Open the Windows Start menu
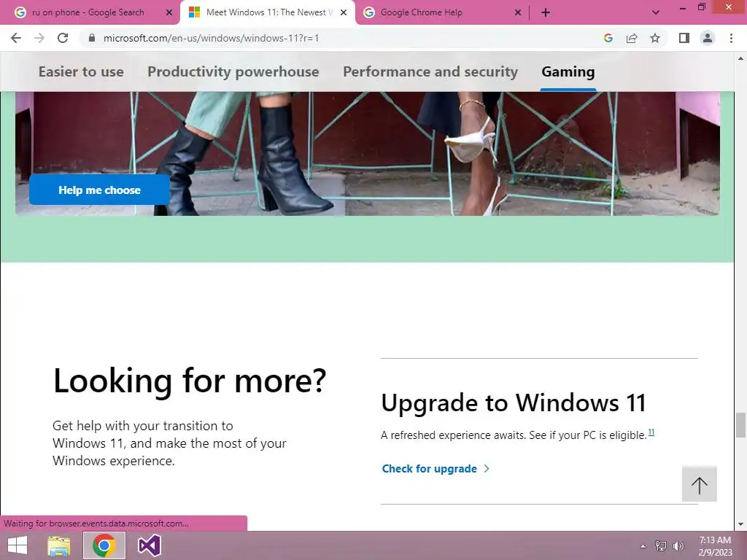This screenshot has height=560, width=747. pos(18,545)
